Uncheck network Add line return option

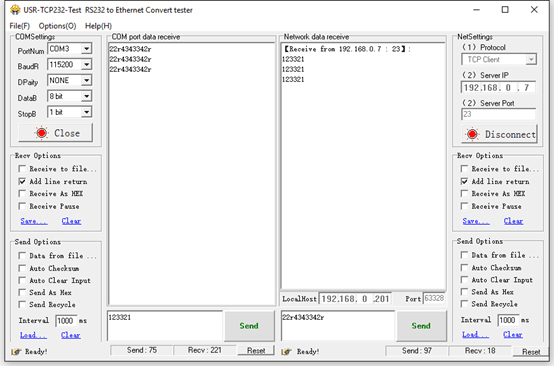point(464,181)
